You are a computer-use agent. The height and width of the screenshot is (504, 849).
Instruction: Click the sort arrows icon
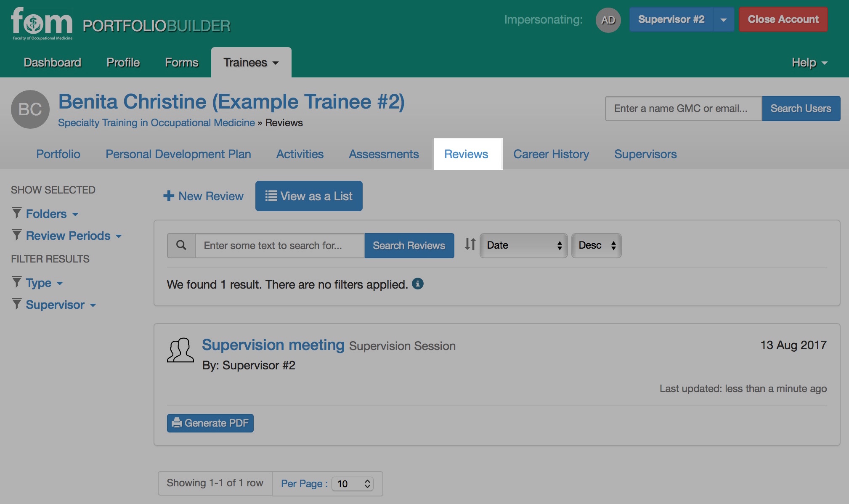coord(470,244)
